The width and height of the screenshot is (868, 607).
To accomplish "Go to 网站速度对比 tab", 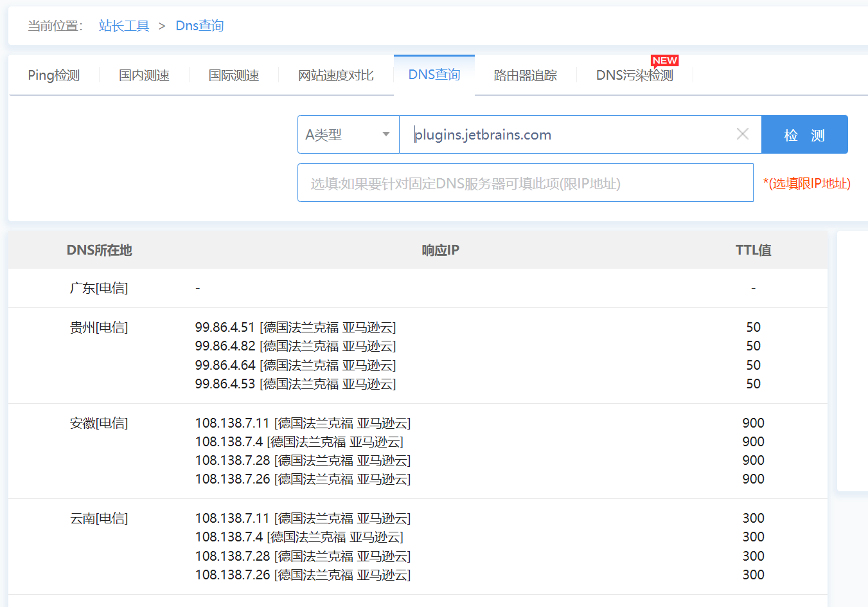I will (x=335, y=75).
